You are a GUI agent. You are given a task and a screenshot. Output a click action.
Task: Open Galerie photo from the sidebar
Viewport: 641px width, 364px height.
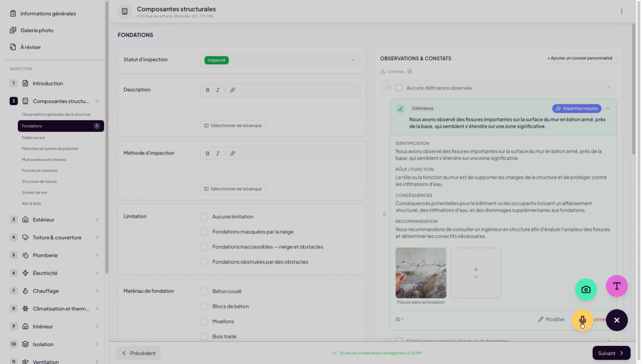[x=37, y=30]
